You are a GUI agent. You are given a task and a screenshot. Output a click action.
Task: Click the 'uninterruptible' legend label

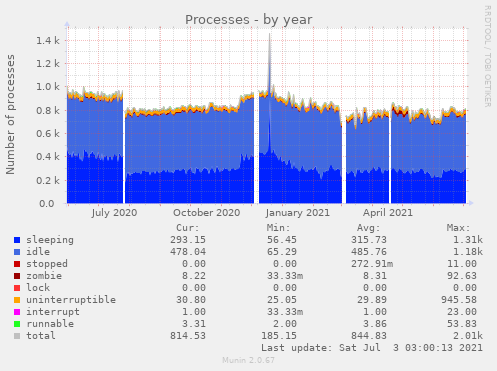tap(71, 300)
